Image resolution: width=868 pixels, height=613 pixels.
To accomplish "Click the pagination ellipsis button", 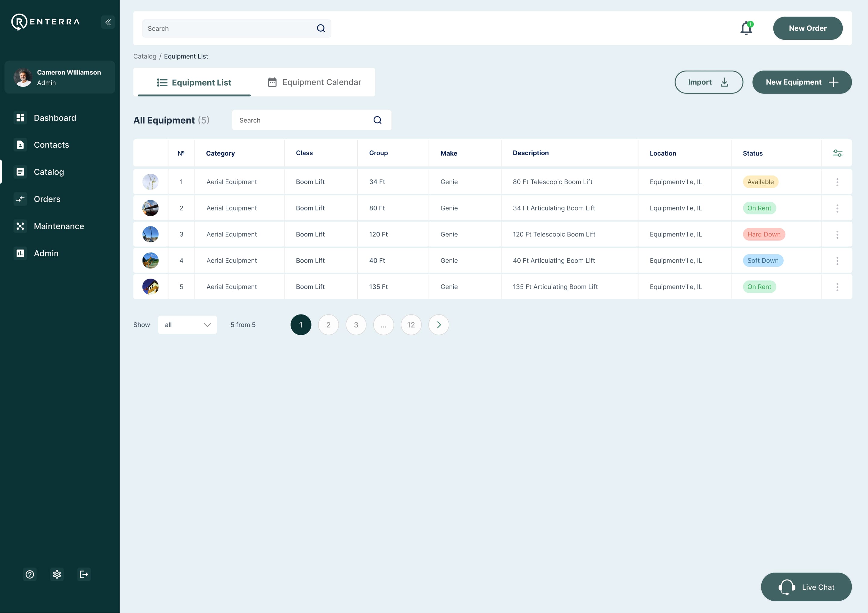I will pyautogui.click(x=383, y=325).
